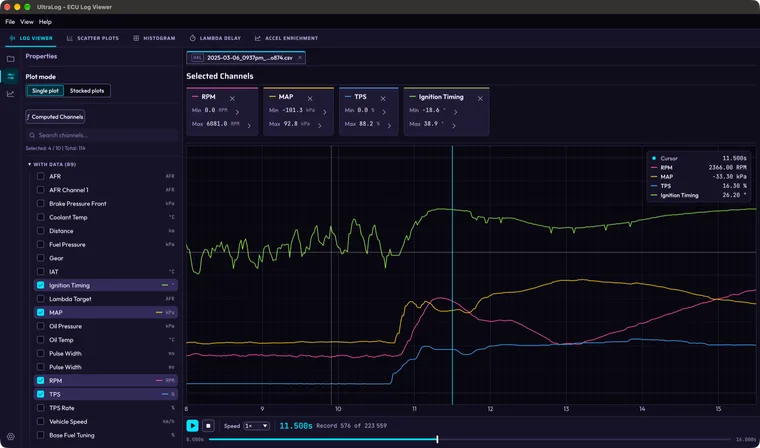Switch to the Accel Enrichment tab
This screenshot has height=448, width=760.
[x=286, y=38]
